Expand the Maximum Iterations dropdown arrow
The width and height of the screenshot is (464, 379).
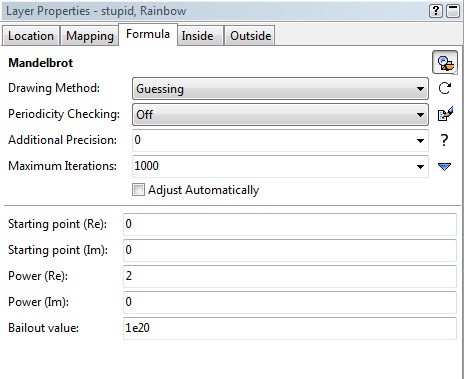pos(420,166)
